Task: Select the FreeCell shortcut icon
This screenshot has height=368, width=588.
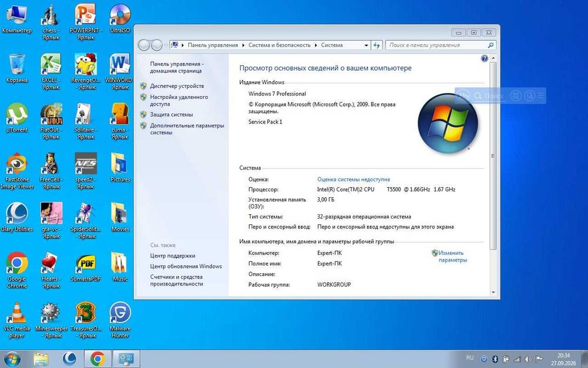Action: coord(51,163)
